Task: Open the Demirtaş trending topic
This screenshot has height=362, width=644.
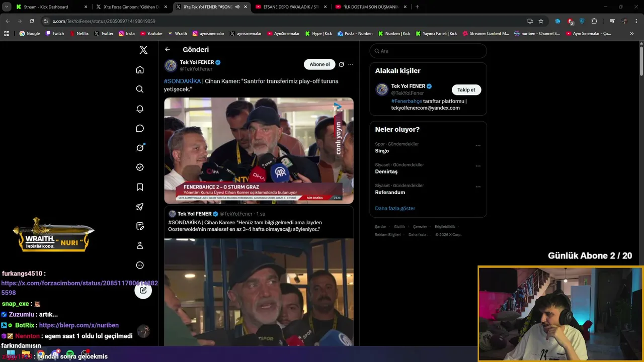Action: [x=386, y=171]
